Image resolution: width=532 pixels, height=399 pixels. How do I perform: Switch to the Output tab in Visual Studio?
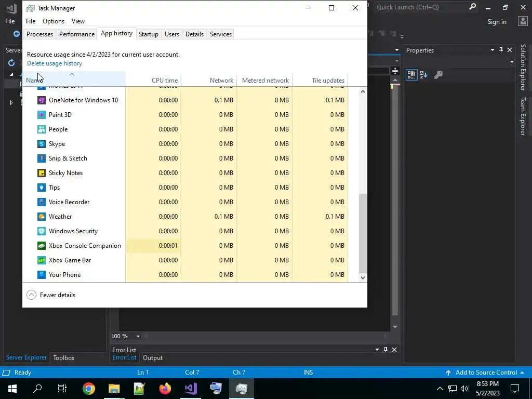click(x=153, y=357)
